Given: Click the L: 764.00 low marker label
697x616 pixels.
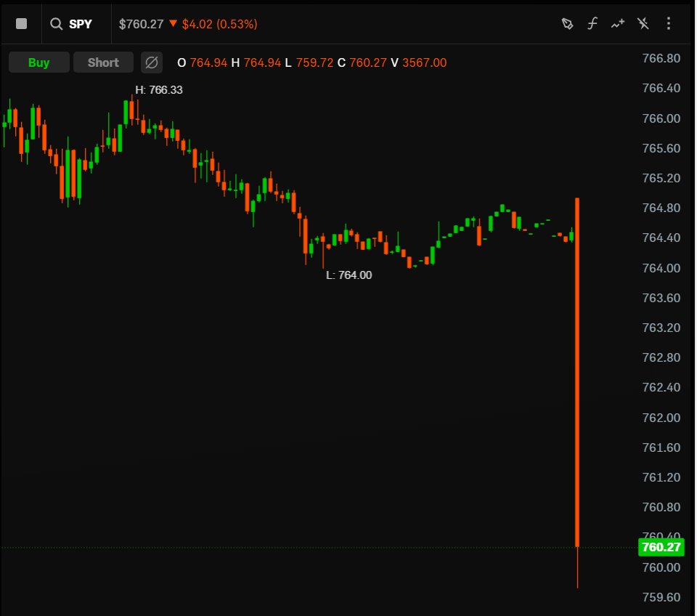Looking at the screenshot, I should pos(349,275).
